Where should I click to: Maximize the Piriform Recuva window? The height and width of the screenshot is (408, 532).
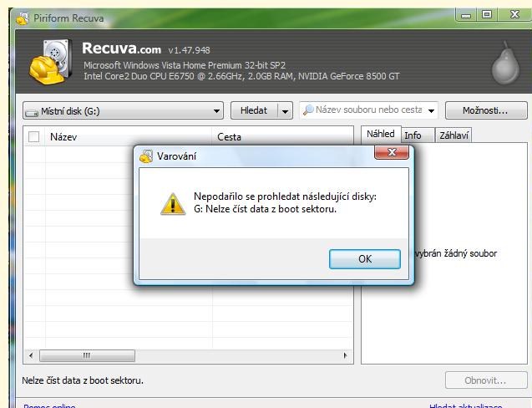click(x=487, y=14)
